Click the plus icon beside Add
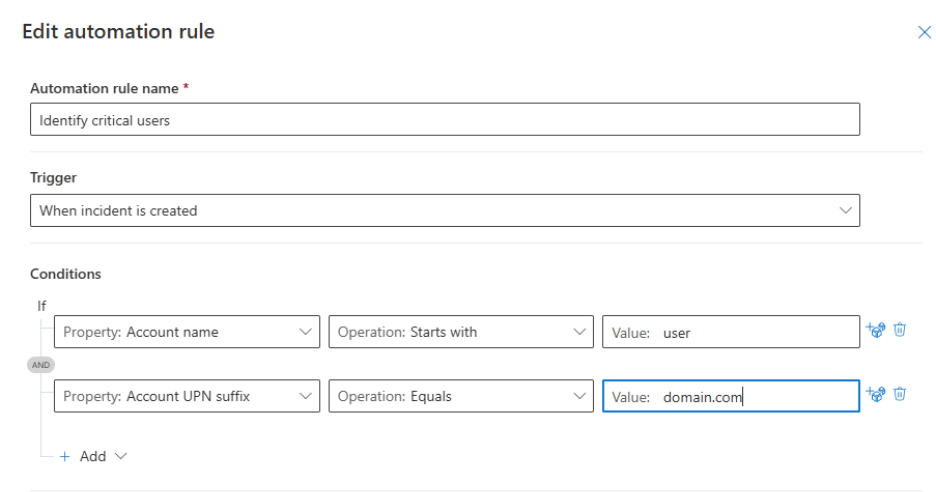This screenshot has width=936, height=492. 66,456
